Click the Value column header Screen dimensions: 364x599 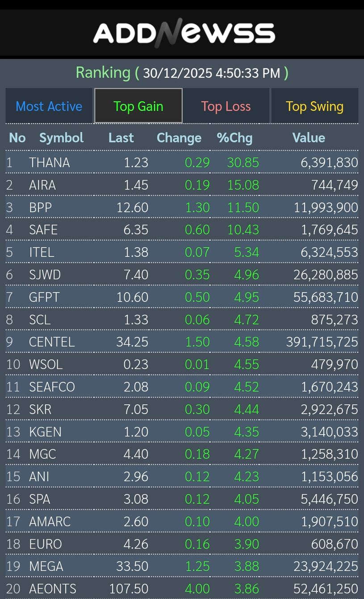308,138
